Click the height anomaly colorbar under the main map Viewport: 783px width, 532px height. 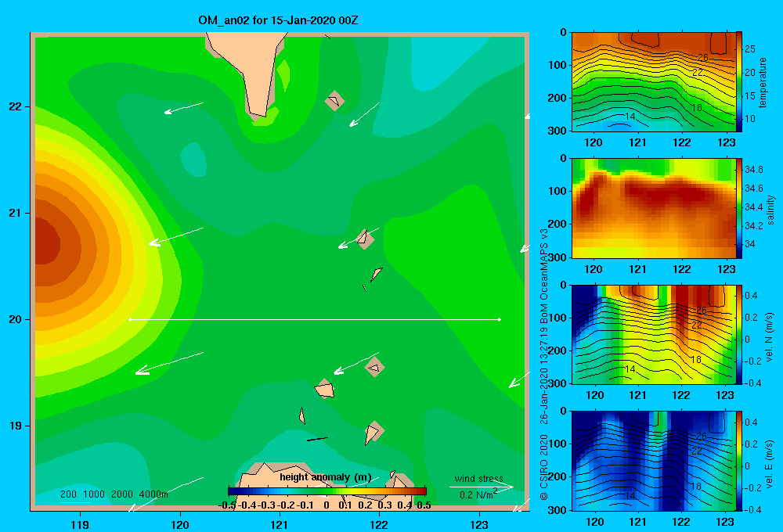[327, 491]
